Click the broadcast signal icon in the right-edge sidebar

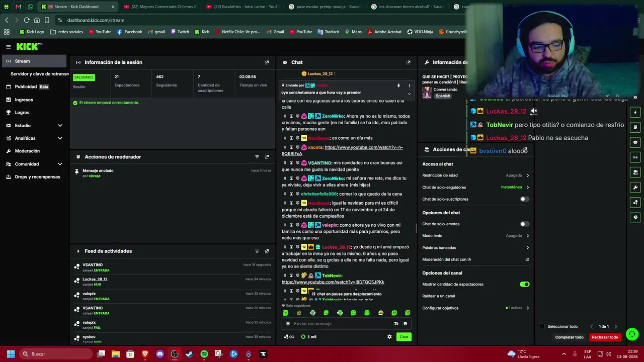click(635, 157)
